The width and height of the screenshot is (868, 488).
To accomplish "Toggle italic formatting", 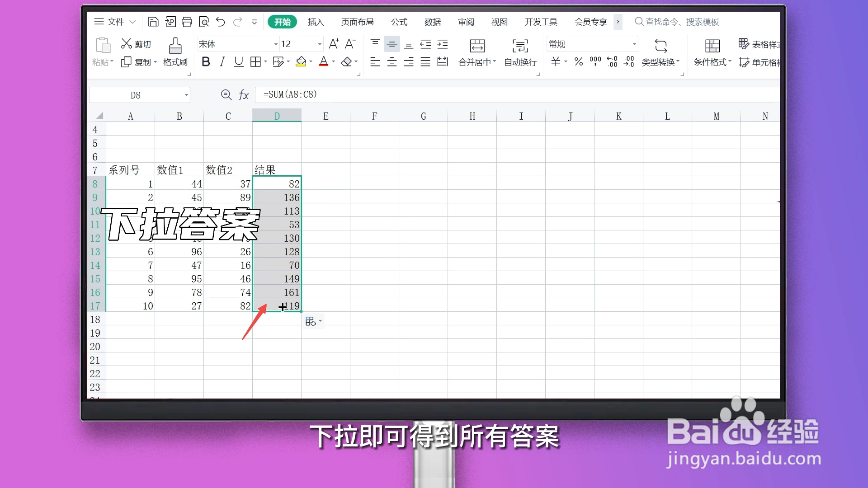I will tap(222, 61).
